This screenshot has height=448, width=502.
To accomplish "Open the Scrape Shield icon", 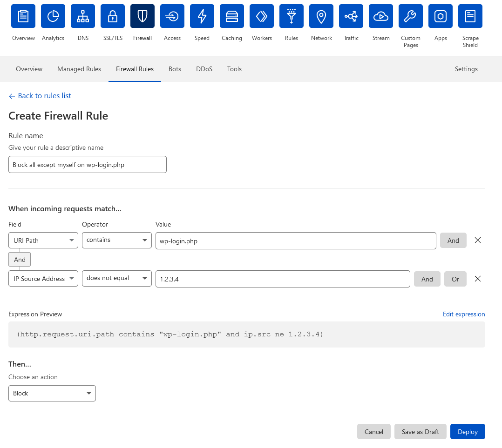I will tap(470, 16).
